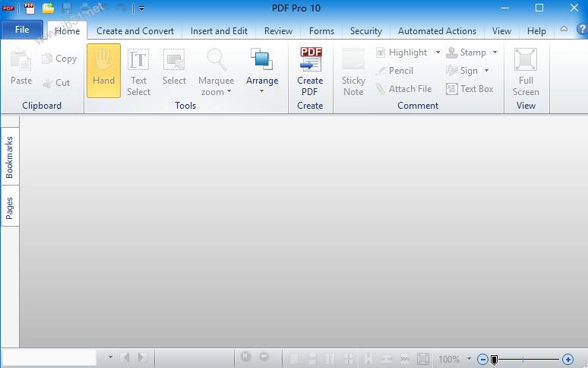Viewport: 588px width, 368px height.
Task: Go to previous page arrow in status bar
Action: (x=125, y=357)
